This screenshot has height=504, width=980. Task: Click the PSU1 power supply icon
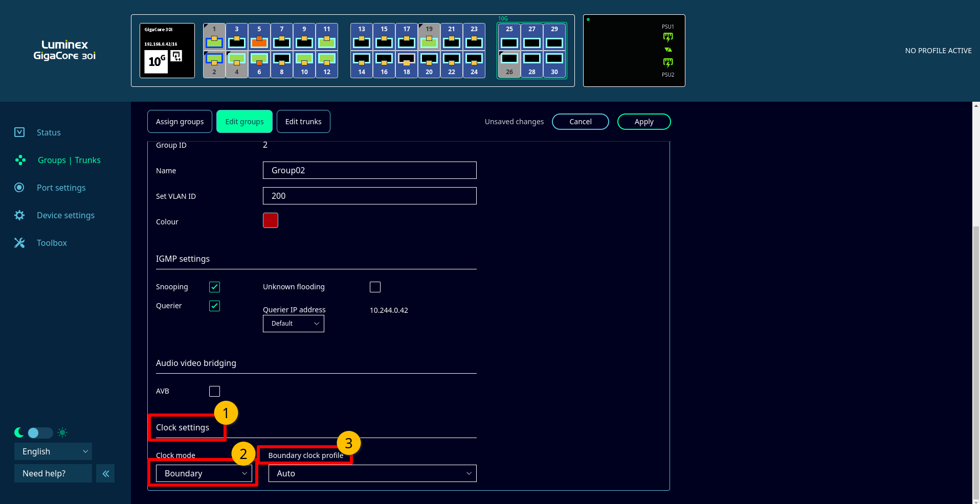(668, 37)
